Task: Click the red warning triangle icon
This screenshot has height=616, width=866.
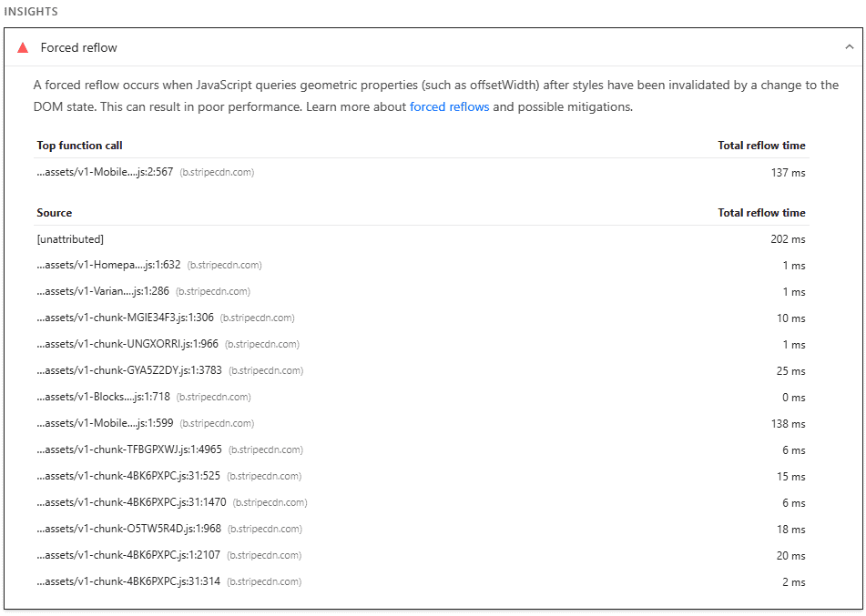Action: 23,47
